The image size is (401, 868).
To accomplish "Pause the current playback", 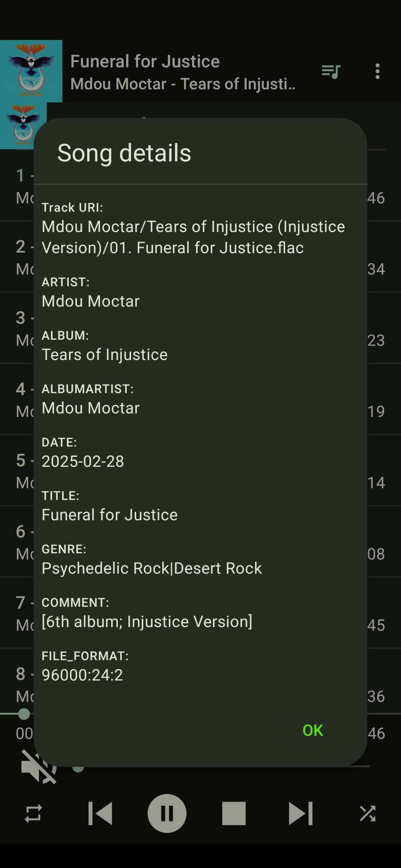I will point(167,813).
